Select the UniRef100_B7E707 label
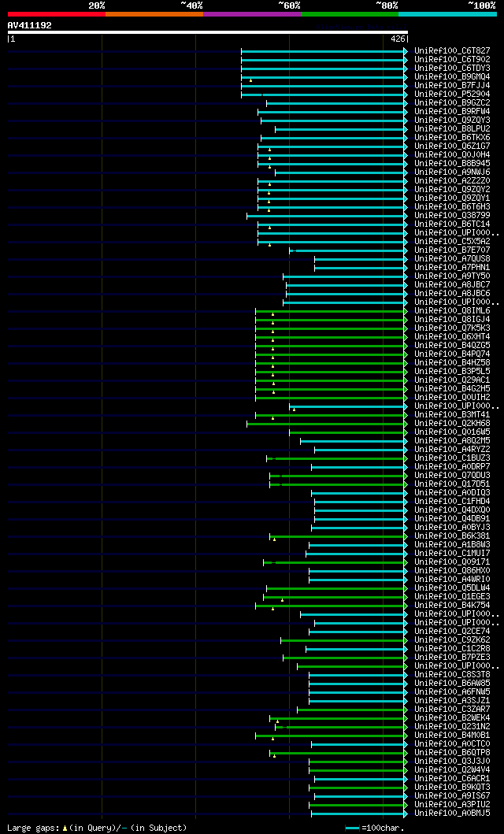504x834 pixels. [453, 250]
